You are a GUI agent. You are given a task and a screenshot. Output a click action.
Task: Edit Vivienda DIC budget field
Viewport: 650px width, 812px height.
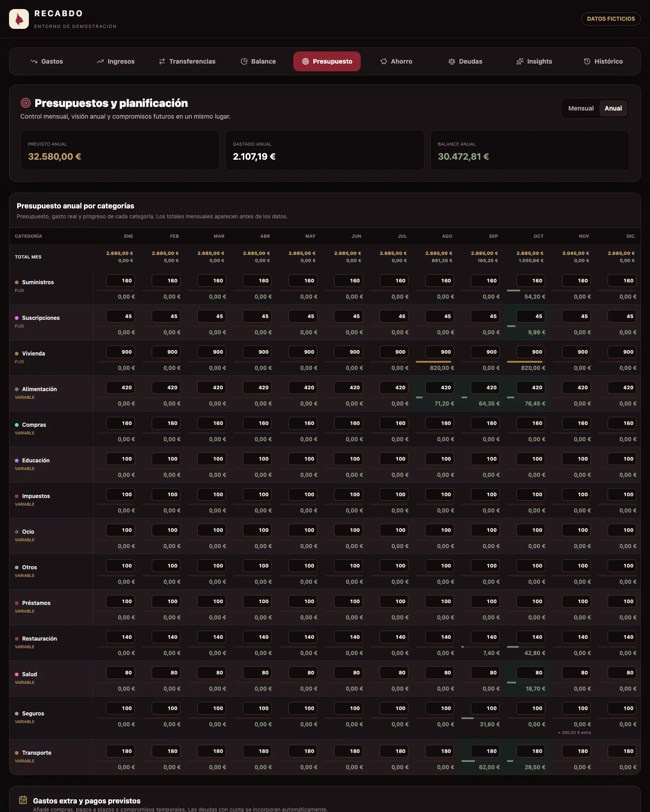pos(622,352)
